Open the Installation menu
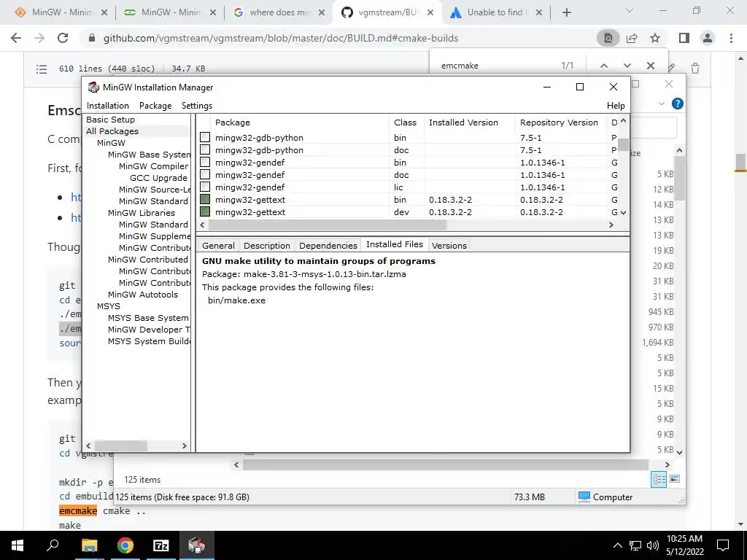Viewport: 747px width, 560px height. pos(108,106)
